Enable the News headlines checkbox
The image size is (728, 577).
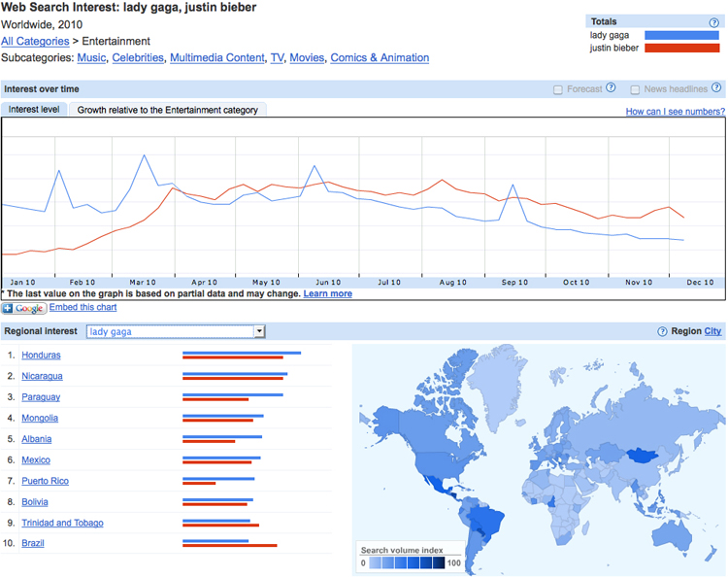point(635,89)
